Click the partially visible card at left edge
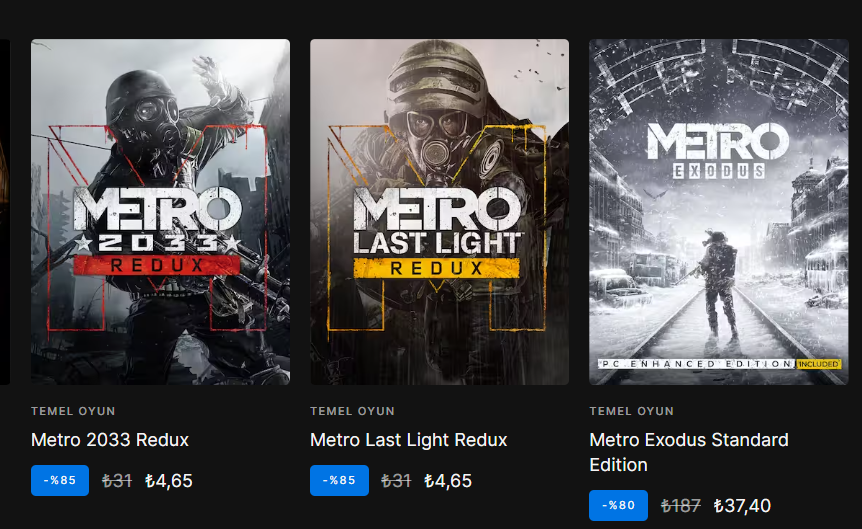The height and width of the screenshot is (529, 862). [x=5, y=212]
